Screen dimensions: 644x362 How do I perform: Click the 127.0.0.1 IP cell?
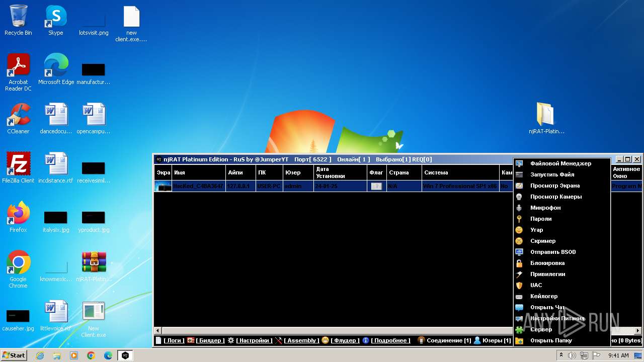tap(240, 186)
